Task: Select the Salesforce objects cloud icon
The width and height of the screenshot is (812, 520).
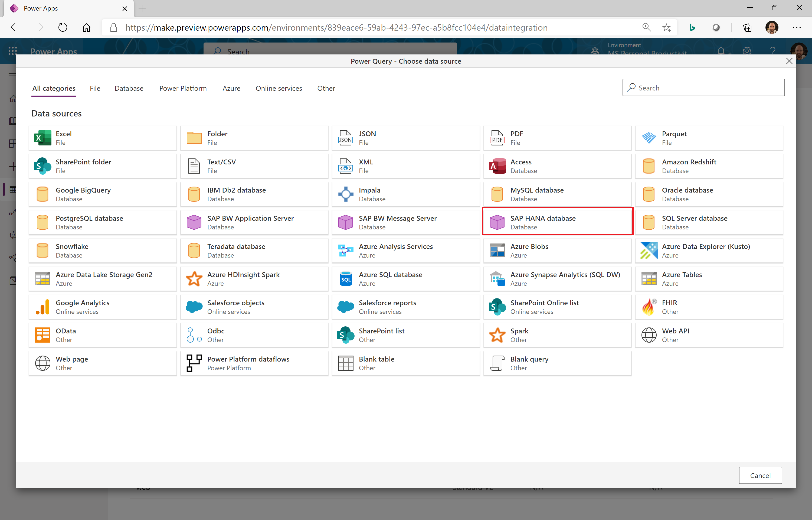Action: pos(194,307)
